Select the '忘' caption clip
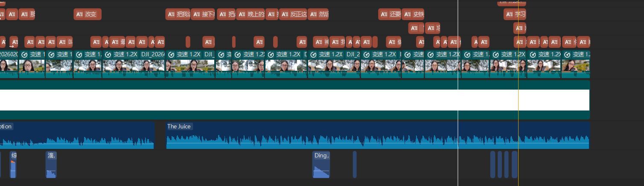Screen dimensions: 644x186 coord(432,28)
